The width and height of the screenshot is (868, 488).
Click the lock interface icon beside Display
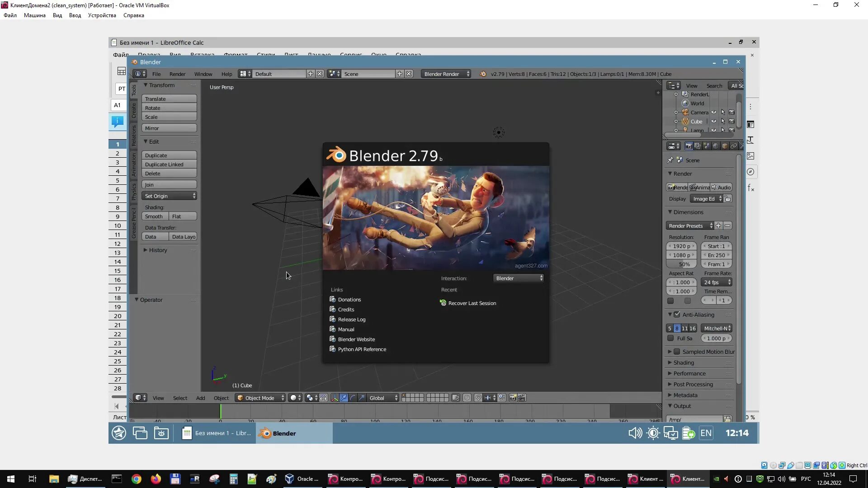pyautogui.click(x=728, y=199)
